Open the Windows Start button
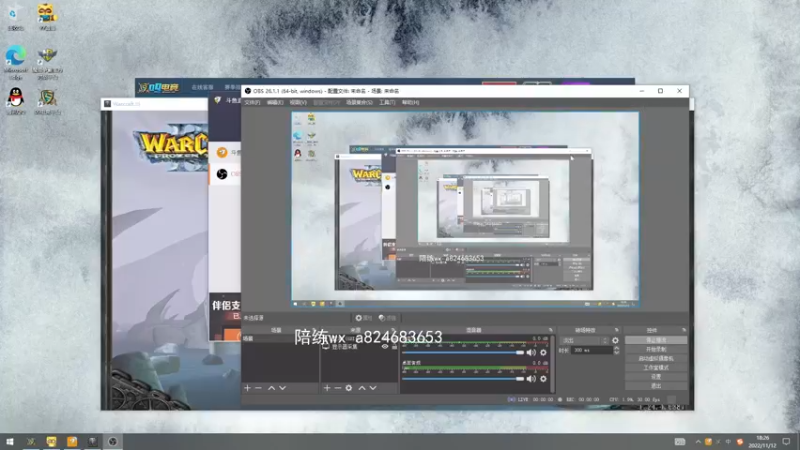Viewport: 800px width, 450px height. (x=10, y=441)
